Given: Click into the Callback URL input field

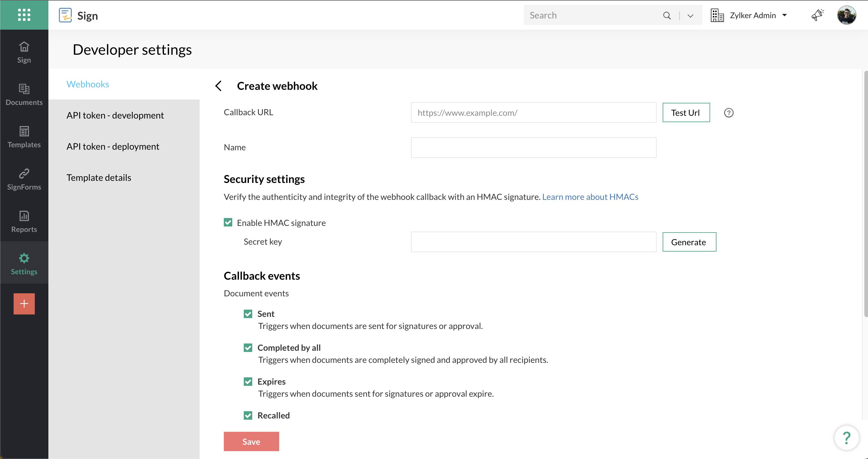Looking at the screenshot, I should tap(534, 112).
